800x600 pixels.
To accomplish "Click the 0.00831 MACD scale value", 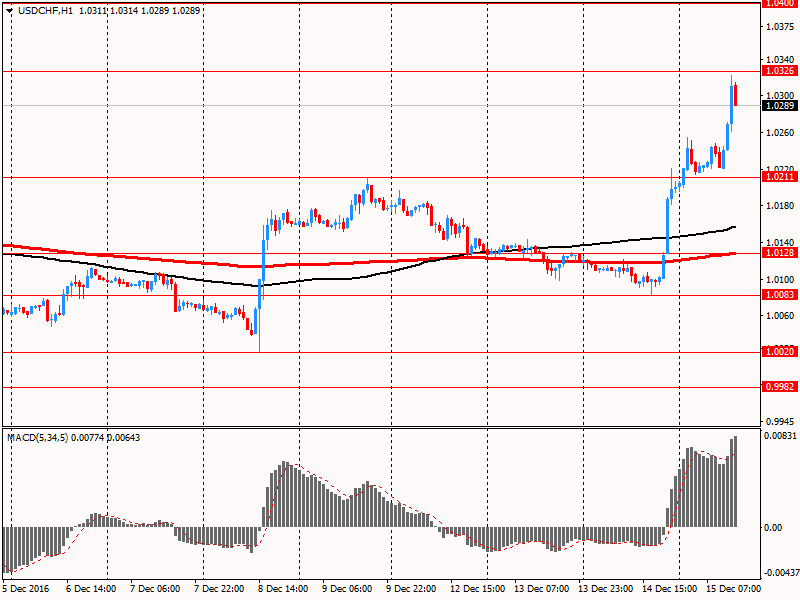I will (779, 437).
